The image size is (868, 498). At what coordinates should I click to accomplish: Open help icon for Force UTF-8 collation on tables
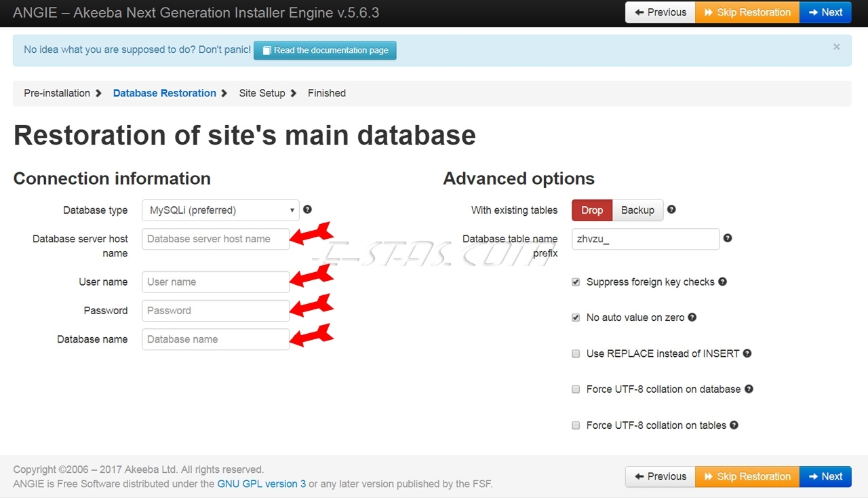(734, 425)
